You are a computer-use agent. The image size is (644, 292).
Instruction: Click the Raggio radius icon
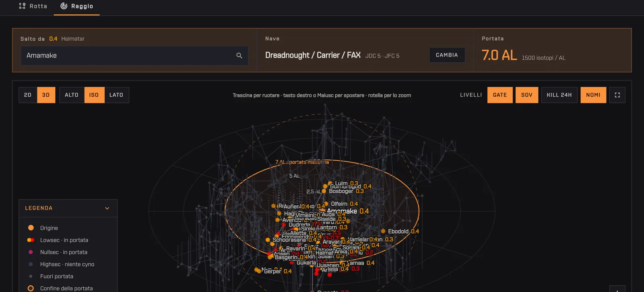(64, 6)
